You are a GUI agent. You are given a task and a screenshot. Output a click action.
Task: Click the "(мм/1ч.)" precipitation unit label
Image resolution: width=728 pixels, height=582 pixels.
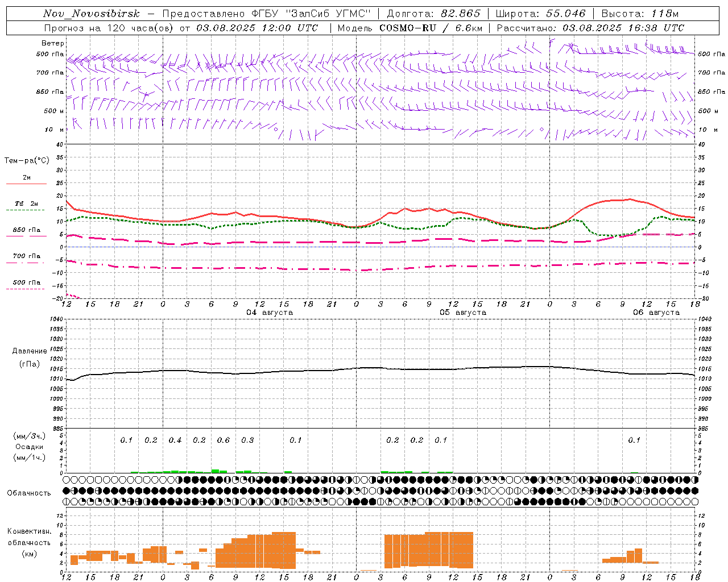tap(29, 458)
